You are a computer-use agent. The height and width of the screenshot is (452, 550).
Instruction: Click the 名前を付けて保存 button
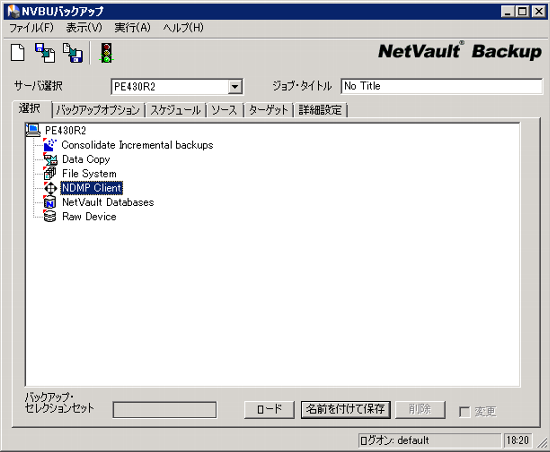(x=346, y=410)
